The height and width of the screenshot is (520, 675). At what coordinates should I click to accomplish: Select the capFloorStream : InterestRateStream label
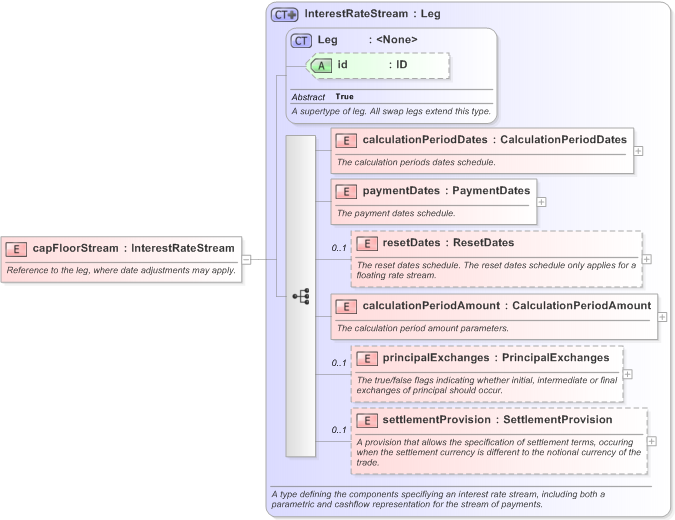[133, 248]
